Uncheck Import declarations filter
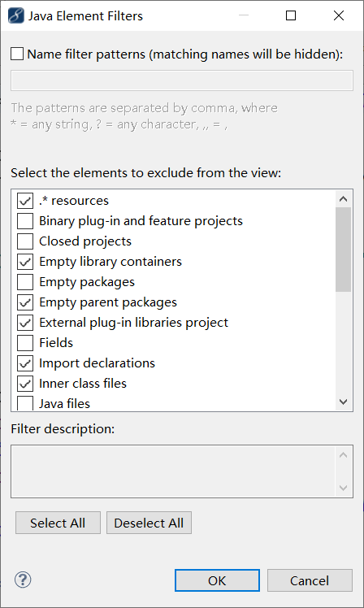 [x=25, y=363]
